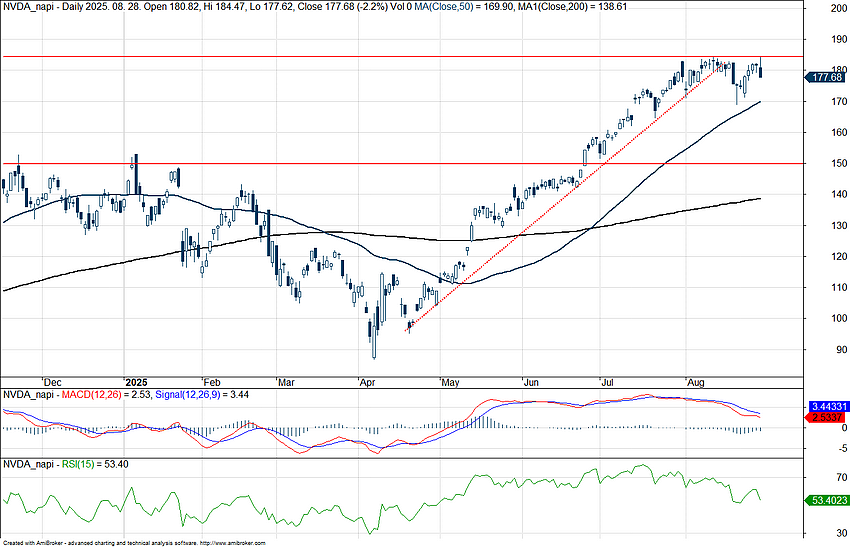Click the 'Dec' date axis label
Image resolution: width=850 pixels, height=547 pixels.
click(x=53, y=382)
